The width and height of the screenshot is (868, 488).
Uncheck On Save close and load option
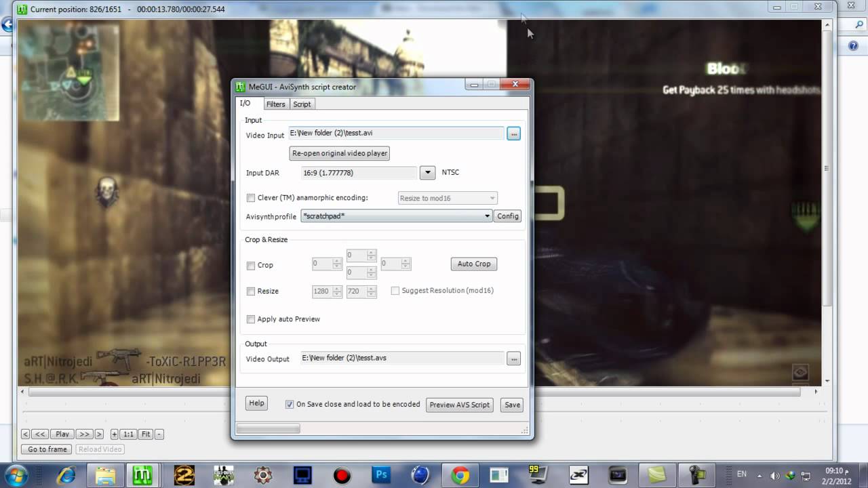pos(290,404)
